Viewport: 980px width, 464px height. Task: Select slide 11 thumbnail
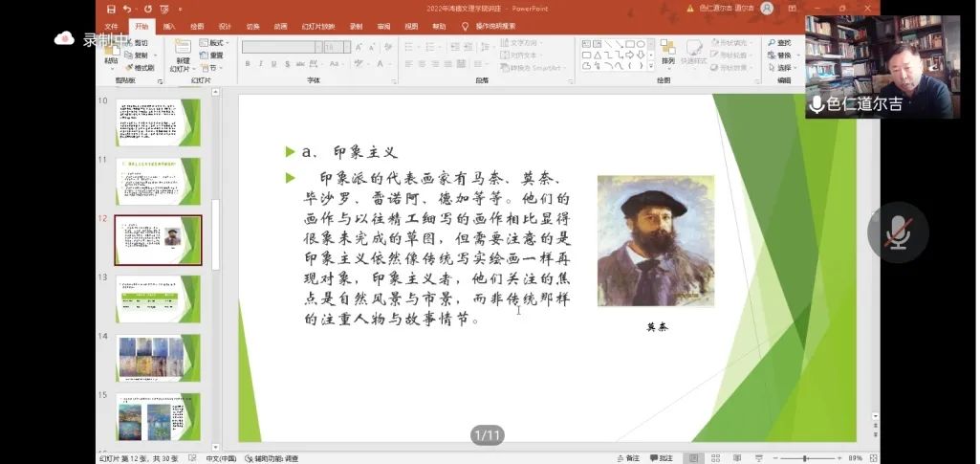click(x=158, y=181)
